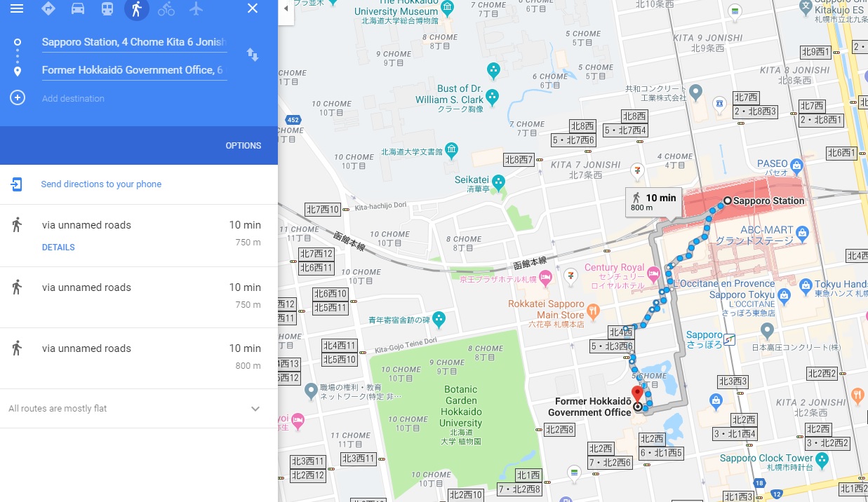Open DETAILS for the first route

(58, 247)
